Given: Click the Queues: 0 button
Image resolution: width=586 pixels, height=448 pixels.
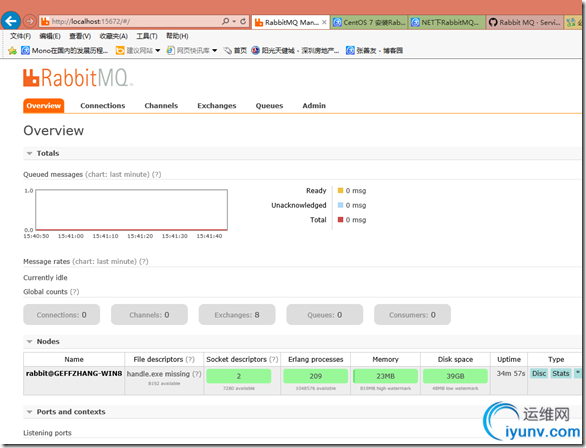Looking at the screenshot, I should 324,315.
